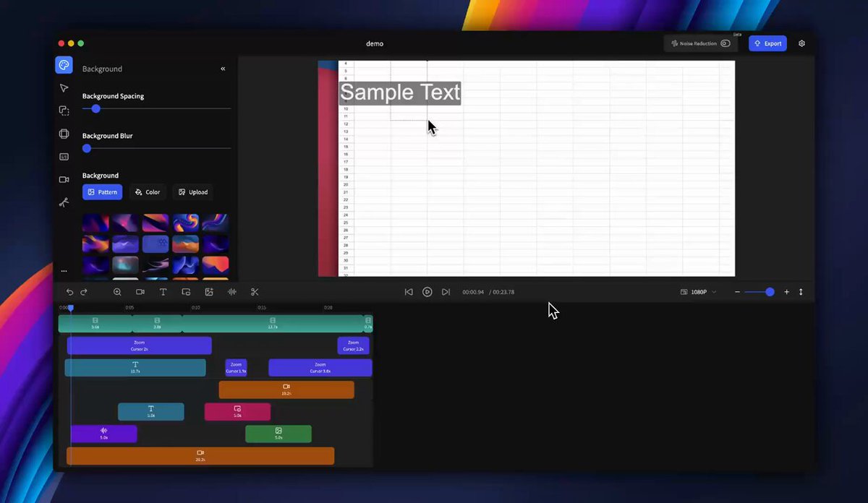Add a zoom effect with the magnifier icon
The image size is (868, 503).
pos(117,292)
